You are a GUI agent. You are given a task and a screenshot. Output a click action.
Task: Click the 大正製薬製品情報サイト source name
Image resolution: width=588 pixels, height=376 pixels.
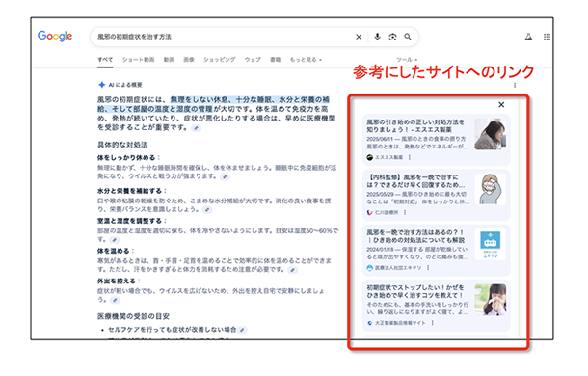pos(400,323)
